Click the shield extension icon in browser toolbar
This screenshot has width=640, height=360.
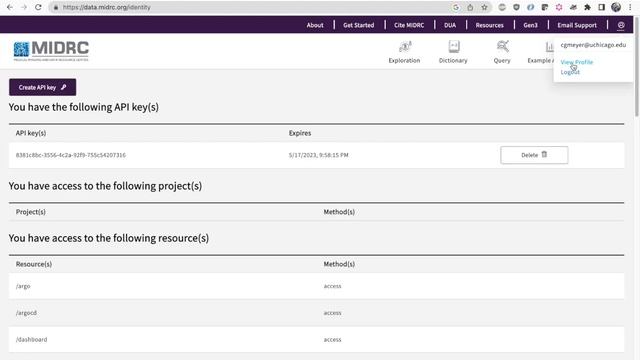(516, 7)
